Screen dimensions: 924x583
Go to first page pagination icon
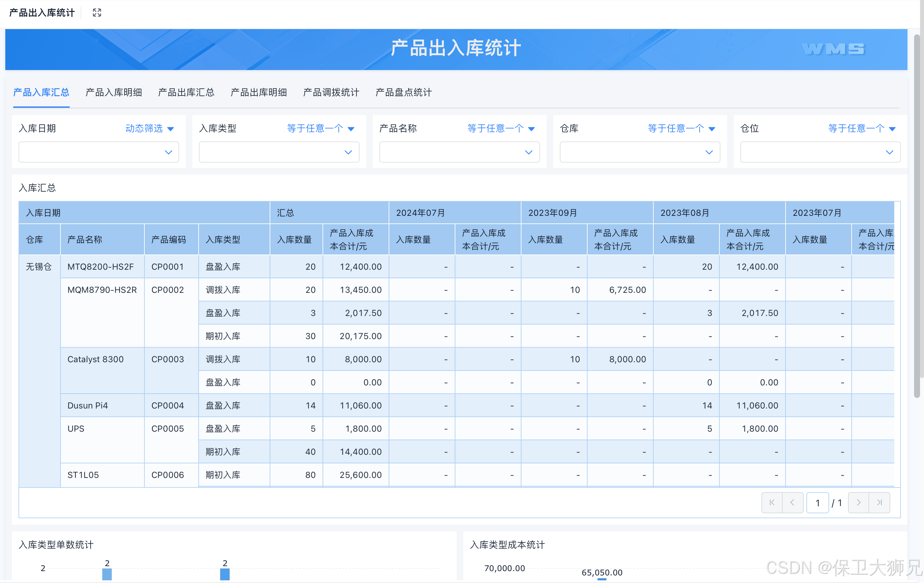772,502
